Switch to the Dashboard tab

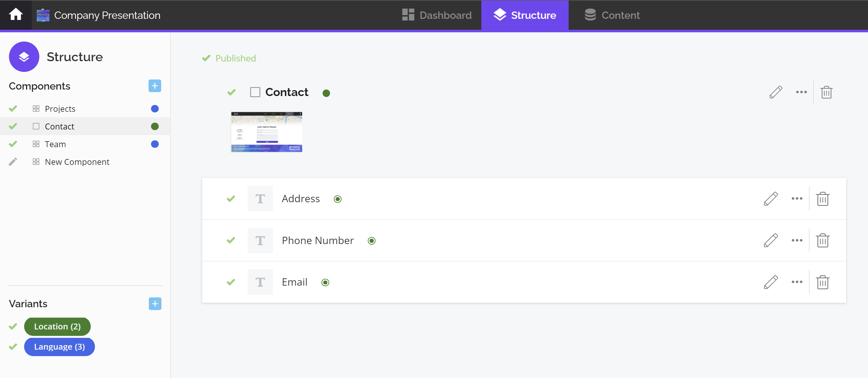[437, 15]
